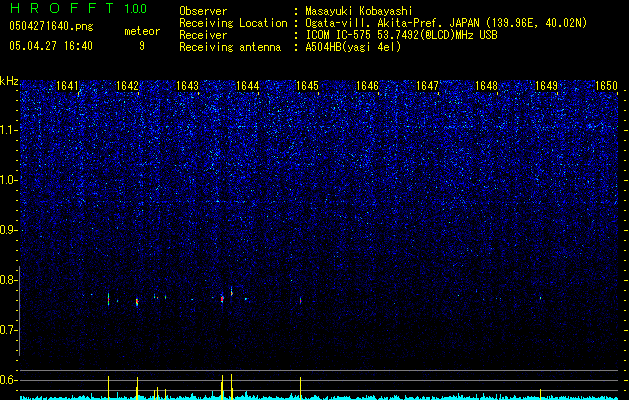Click the 0.9 kHz frequency label
Viewport: 629px width, 400px height.
click(x=8, y=230)
